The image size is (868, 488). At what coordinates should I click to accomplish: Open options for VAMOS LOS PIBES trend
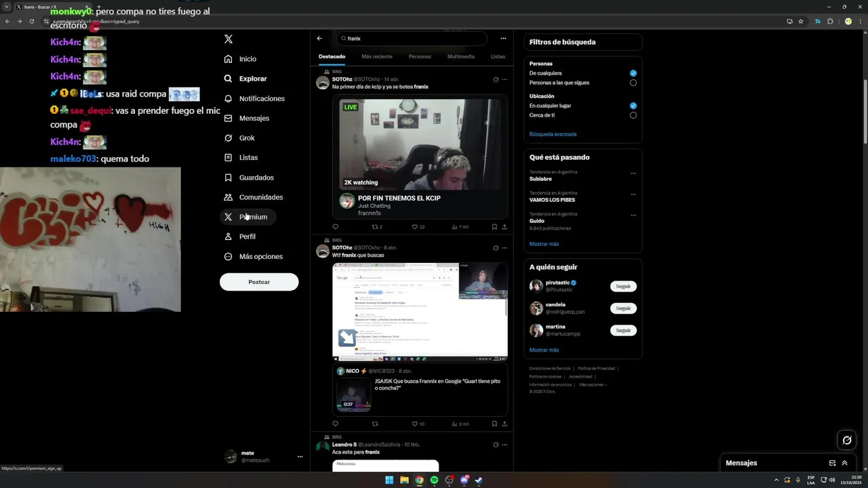(633, 195)
